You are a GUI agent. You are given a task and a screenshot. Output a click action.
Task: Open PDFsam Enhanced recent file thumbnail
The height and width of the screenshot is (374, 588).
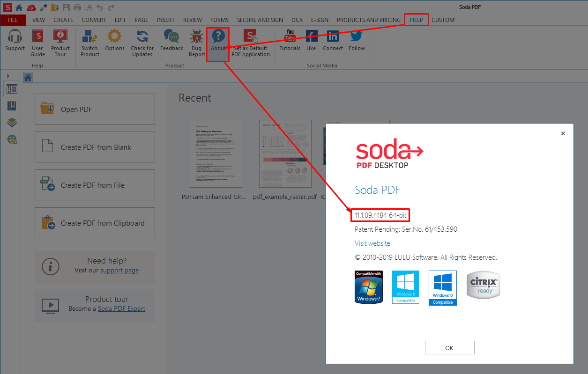pyautogui.click(x=216, y=154)
